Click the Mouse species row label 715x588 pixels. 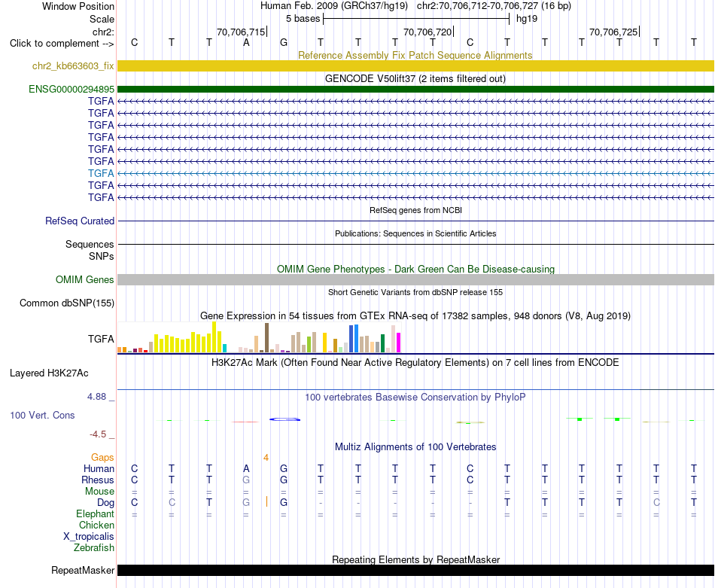pyautogui.click(x=99, y=492)
